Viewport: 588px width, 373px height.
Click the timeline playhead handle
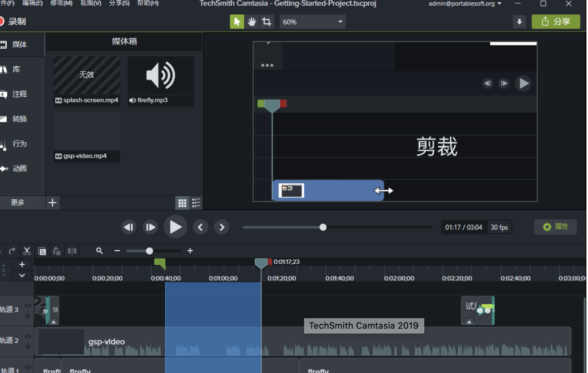tap(261, 263)
